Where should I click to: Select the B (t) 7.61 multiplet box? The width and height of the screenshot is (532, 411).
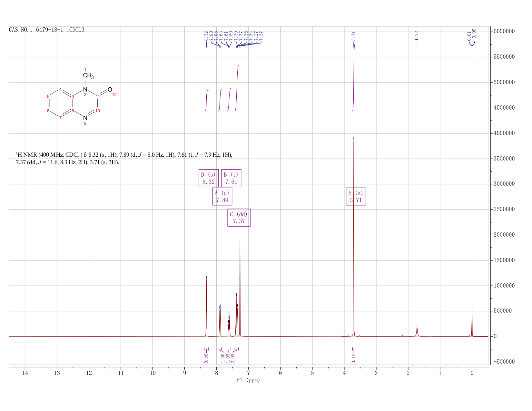tap(231, 178)
